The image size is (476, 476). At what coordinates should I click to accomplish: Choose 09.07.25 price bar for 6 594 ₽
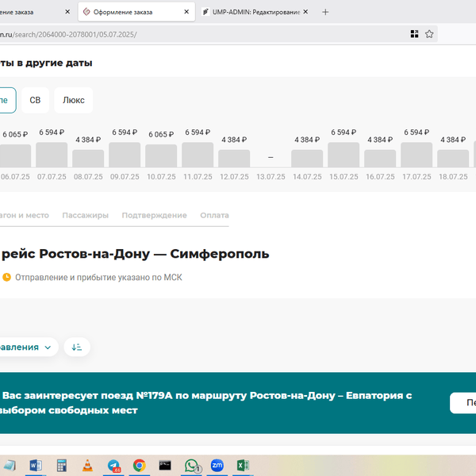coord(125,154)
